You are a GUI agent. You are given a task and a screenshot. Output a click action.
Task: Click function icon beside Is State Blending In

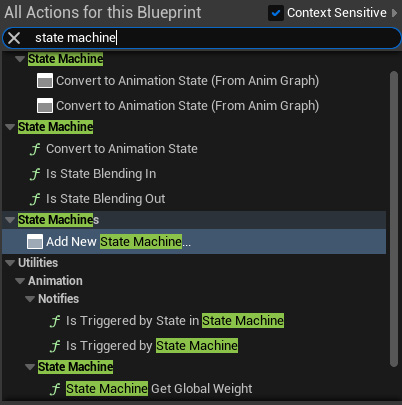click(x=35, y=174)
